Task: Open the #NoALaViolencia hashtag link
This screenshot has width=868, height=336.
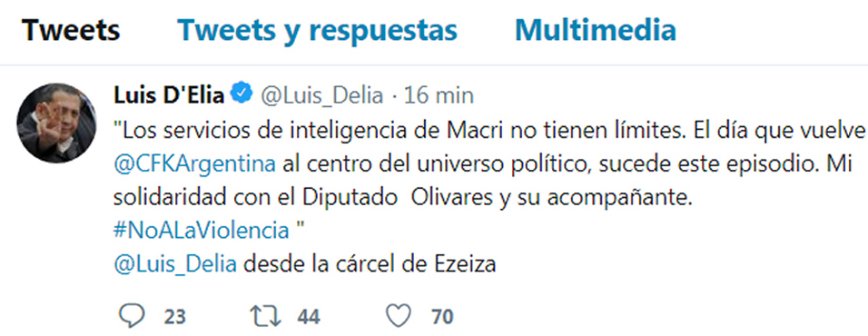Action: [201, 230]
